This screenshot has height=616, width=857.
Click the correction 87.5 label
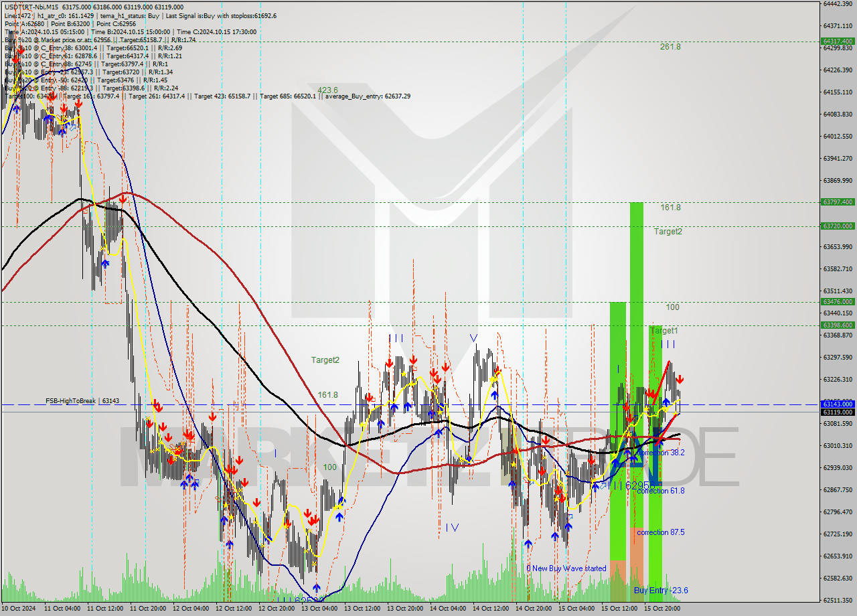click(x=661, y=532)
